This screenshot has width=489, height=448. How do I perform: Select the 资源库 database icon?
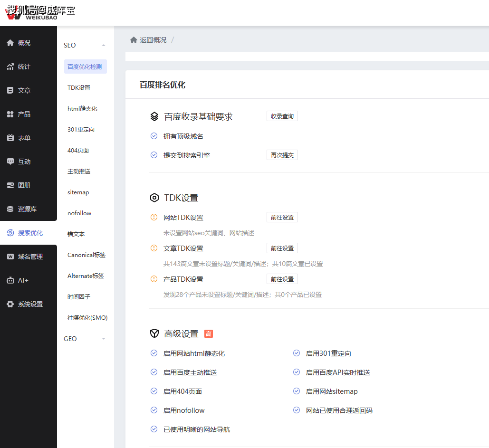(x=10, y=209)
